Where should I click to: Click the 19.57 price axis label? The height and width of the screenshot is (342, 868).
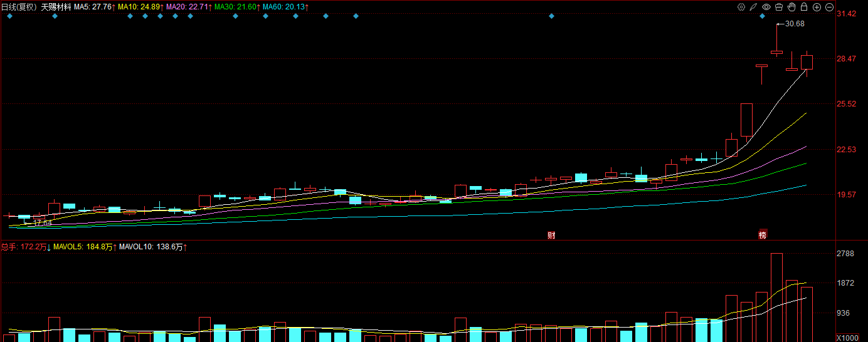click(x=847, y=195)
